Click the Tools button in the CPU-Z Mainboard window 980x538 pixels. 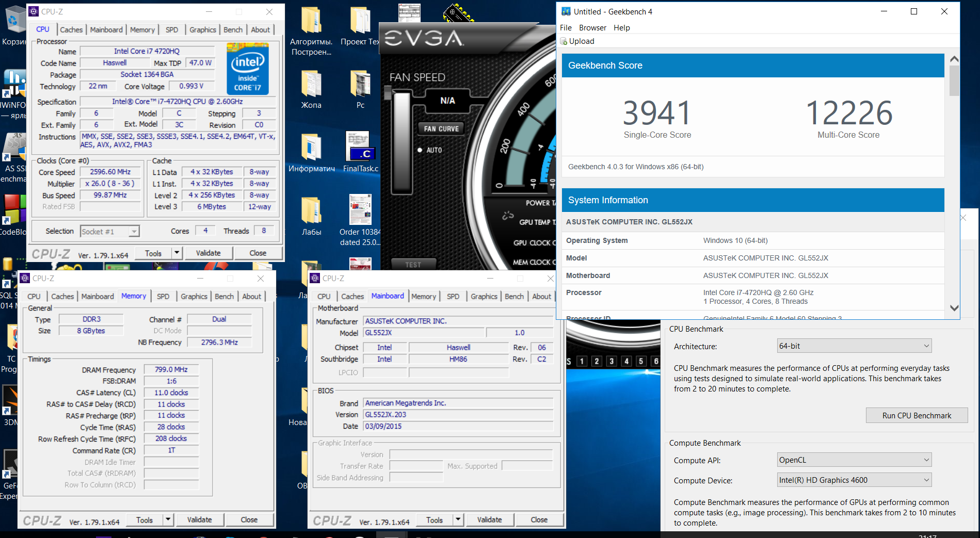click(x=434, y=519)
